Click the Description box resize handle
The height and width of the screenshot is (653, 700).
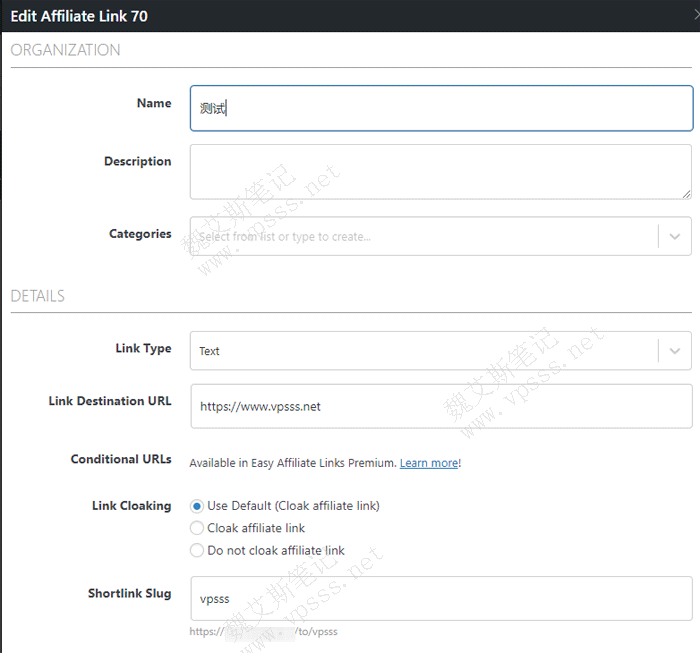(686, 193)
